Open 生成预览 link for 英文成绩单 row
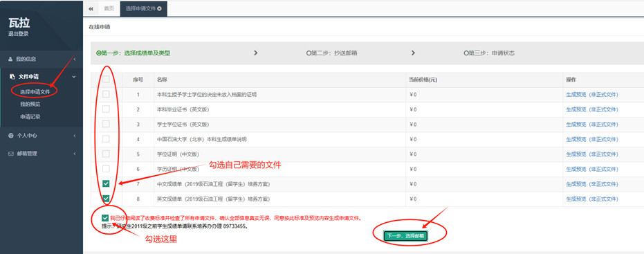This screenshot has height=254, width=644. point(592,199)
